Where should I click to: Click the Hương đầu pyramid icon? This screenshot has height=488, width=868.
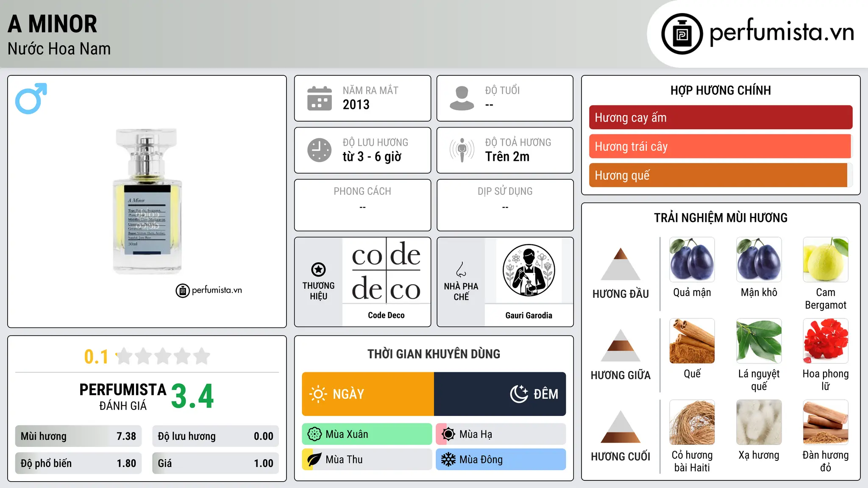pos(620,263)
